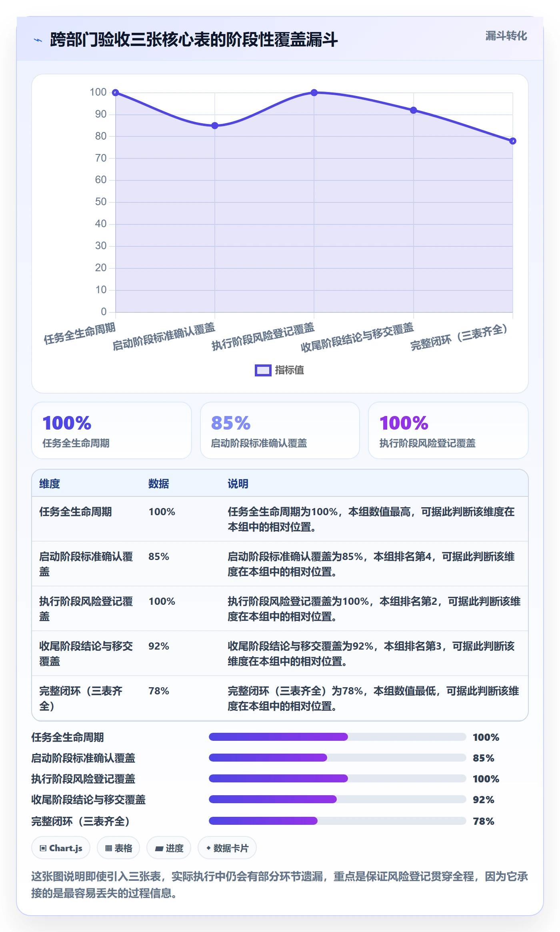Screen dimensions: 560x932
Task: Click the 指标值 legend label
Action: click(x=290, y=370)
